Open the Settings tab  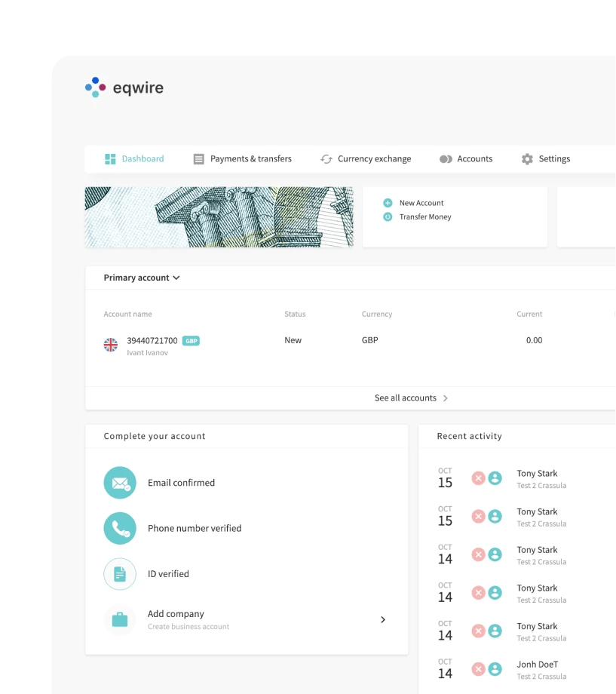coord(546,159)
